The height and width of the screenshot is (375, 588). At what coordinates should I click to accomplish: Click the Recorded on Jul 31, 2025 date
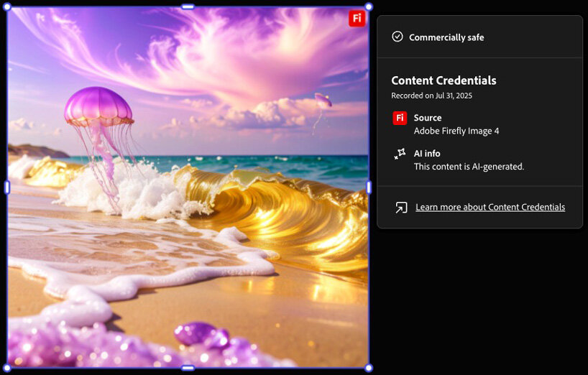click(431, 96)
